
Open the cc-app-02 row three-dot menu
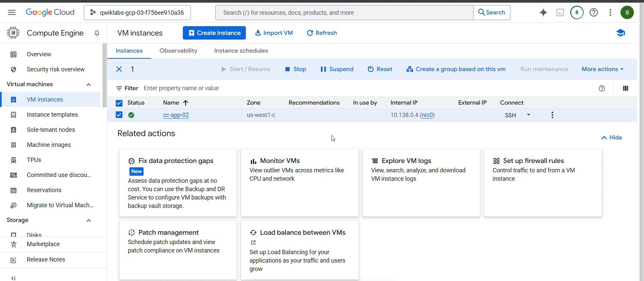(552, 115)
